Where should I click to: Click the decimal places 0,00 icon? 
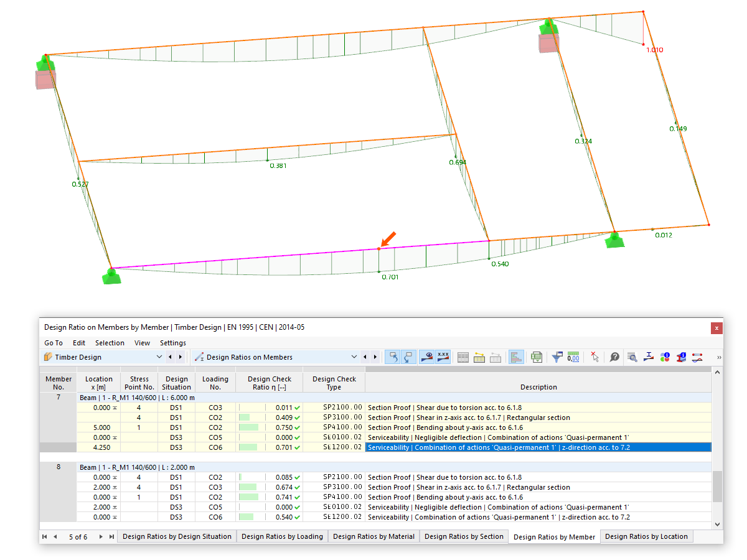[573, 357]
